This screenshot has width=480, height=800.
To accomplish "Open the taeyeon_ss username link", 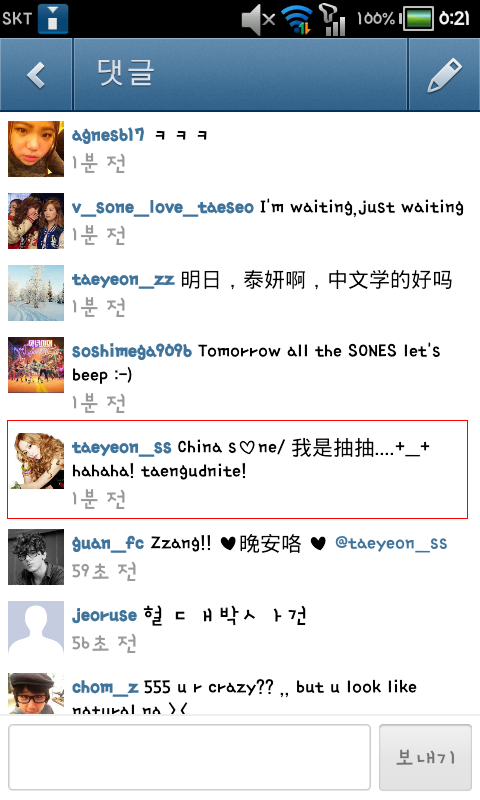I will click(121, 447).
